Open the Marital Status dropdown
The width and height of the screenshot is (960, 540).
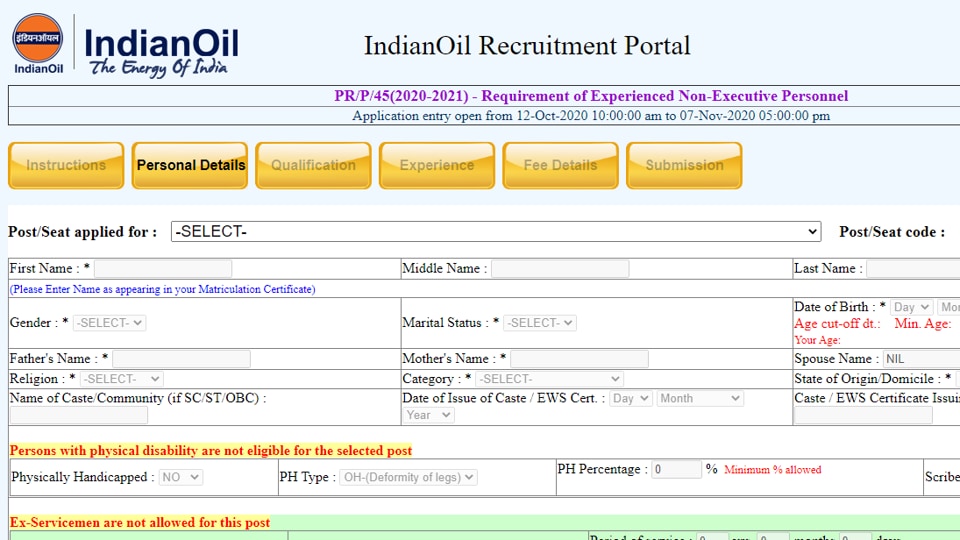pos(539,323)
